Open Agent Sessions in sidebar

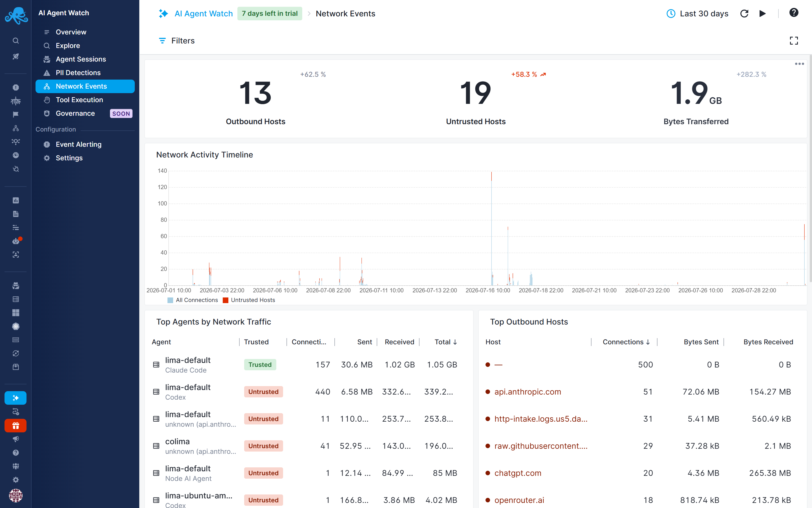click(85, 59)
